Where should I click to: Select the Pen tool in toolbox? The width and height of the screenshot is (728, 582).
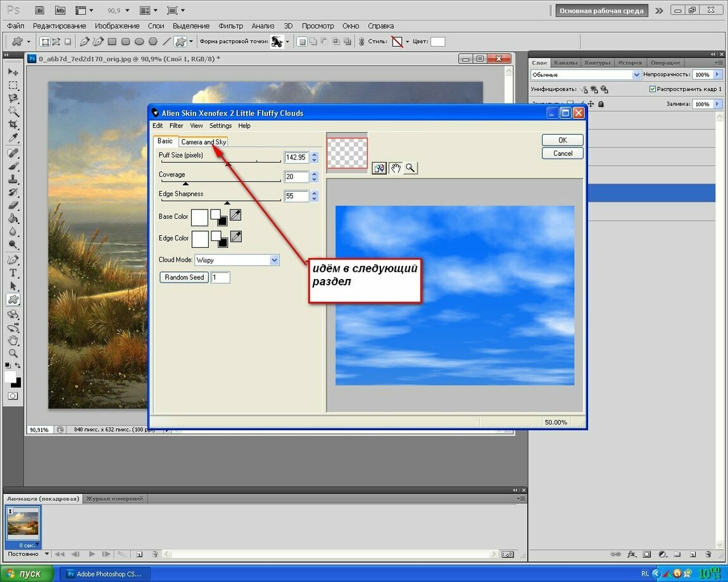[13, 260]
